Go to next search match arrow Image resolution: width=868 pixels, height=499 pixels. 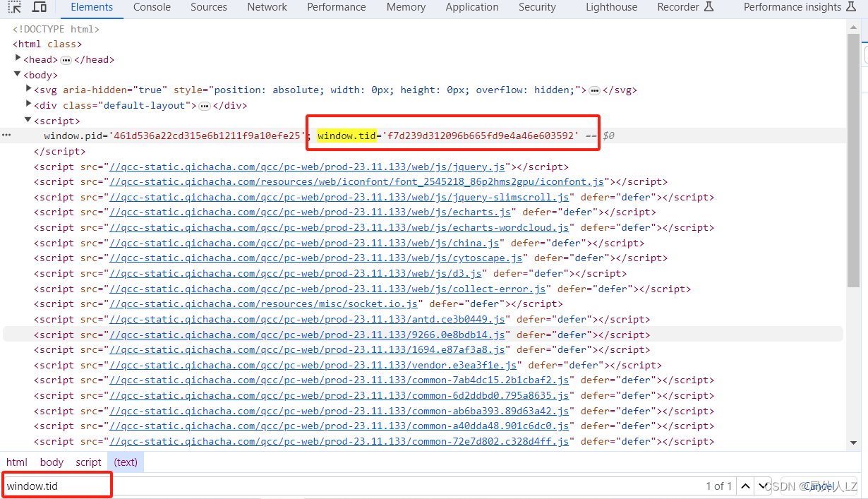click(x=763, y=486)
